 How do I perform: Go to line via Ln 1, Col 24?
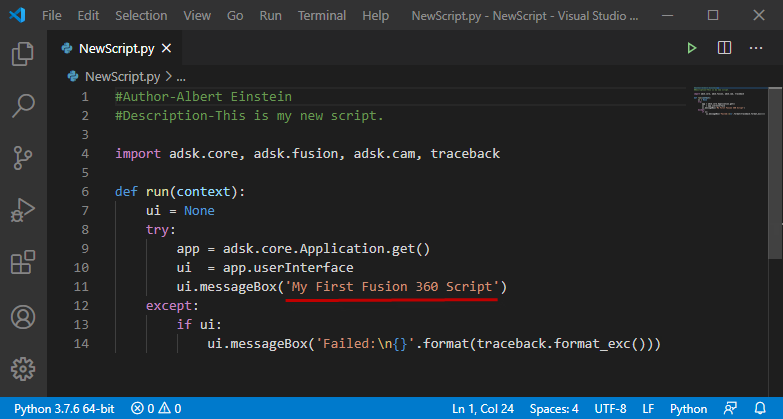pos(483,409)
